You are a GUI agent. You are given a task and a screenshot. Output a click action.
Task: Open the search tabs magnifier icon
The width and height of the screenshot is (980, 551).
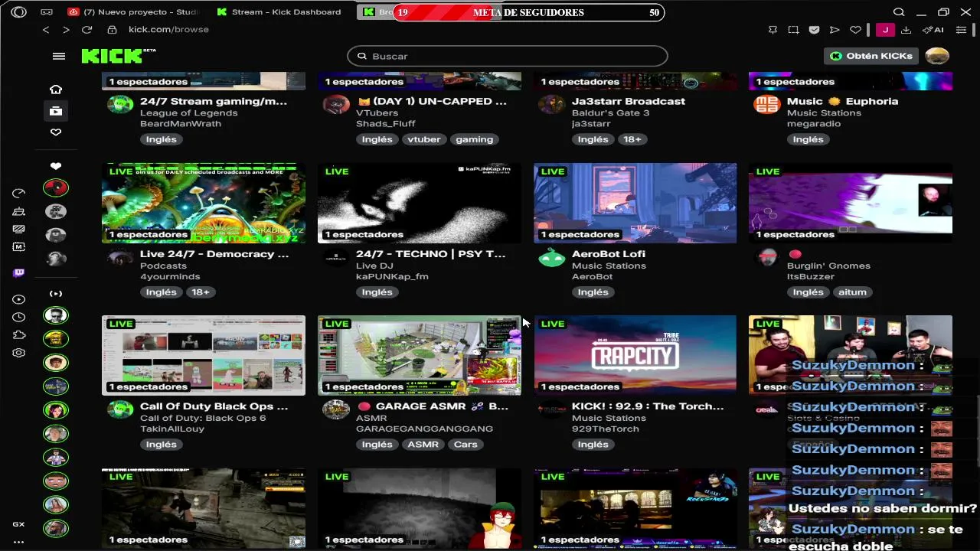[x=899, y=12]
